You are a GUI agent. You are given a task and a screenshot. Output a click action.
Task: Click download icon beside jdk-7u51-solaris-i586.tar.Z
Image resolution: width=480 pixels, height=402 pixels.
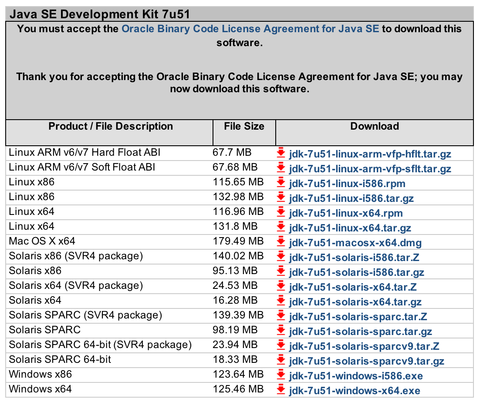tap(281, 256)
